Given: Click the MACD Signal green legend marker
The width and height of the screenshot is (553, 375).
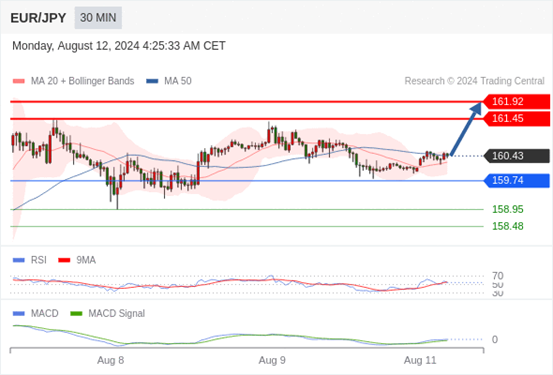Looking at the screenshot, I should [76, 314].
